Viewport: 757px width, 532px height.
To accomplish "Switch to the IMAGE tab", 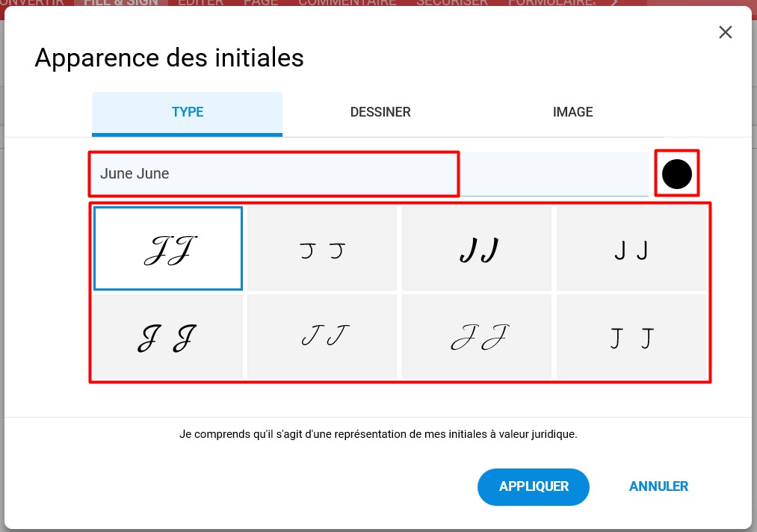I will click(572, 113).
